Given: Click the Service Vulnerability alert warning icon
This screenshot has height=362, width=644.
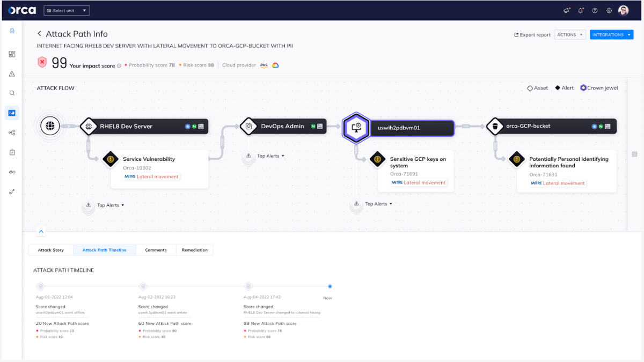Looking at the screenshot, I should 111,159.
